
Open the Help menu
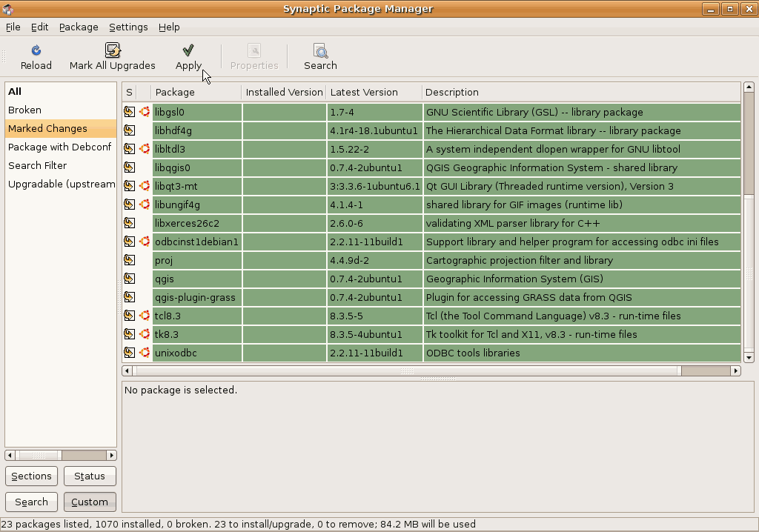coord(169,27)
